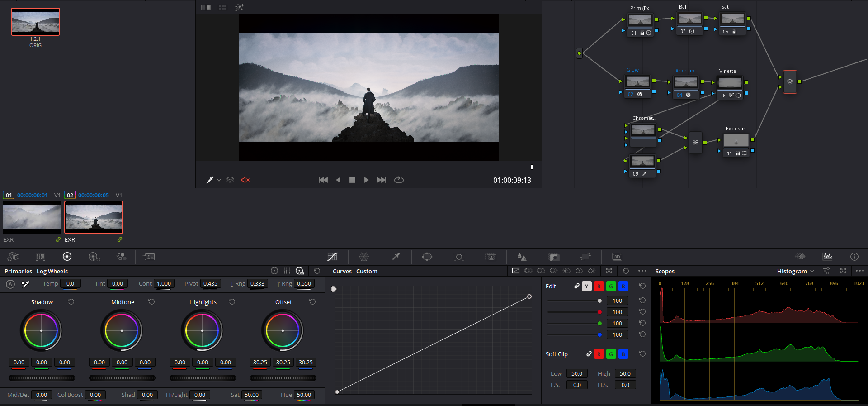
Task: Open Scopes panel options menu
Action: tap(860, 271)
